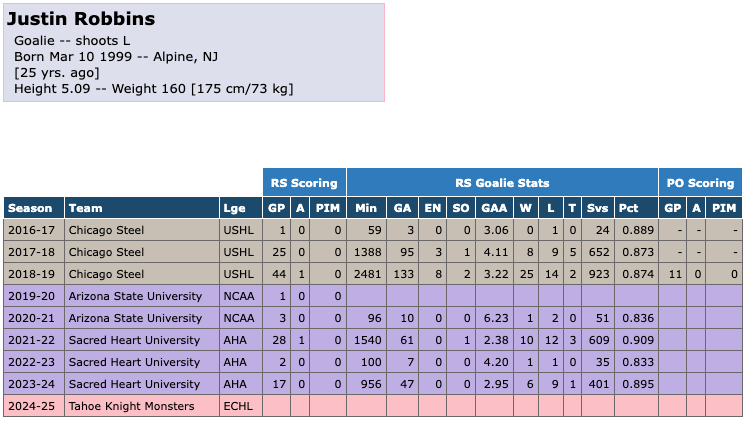Open Sacred Heart University in 2023-24 row
The image size is (747, 423).
click(134, 385)
